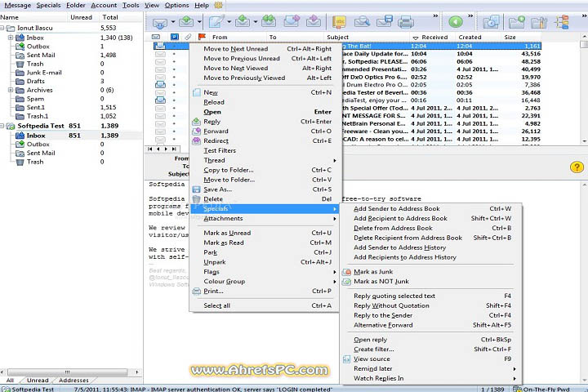
Task: Switch to the Addresses tab
Action: pos(73,381)
